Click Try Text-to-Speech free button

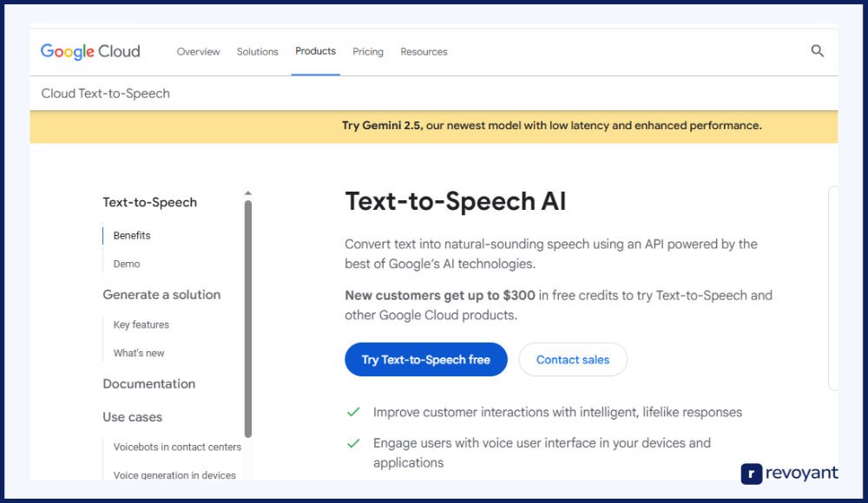pos(425,360)
